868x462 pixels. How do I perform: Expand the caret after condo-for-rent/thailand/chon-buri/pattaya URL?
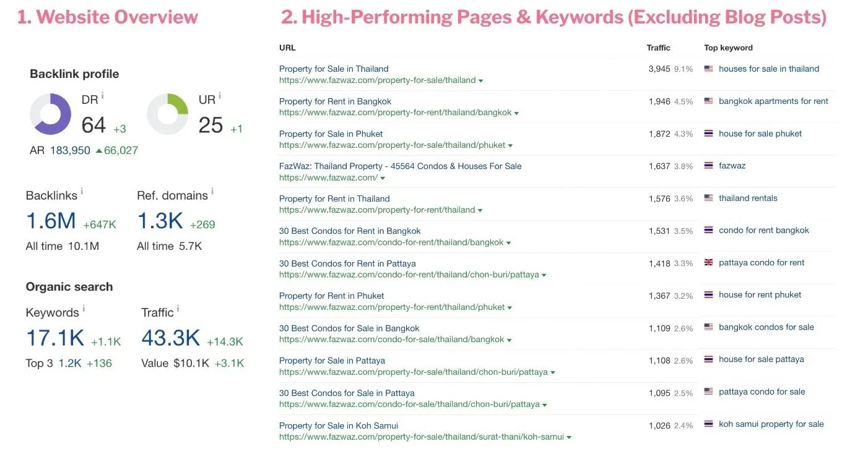pos(544,275)
